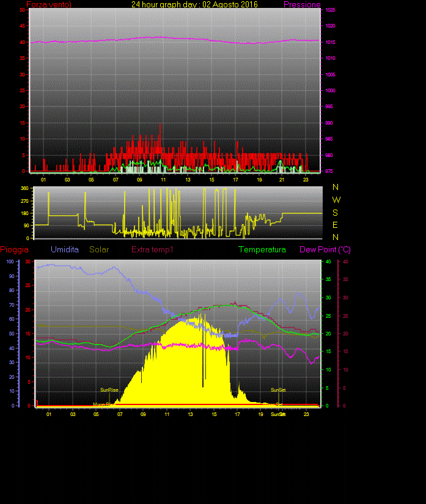Click the 'Temperatura' legend label

pos(262,249)
